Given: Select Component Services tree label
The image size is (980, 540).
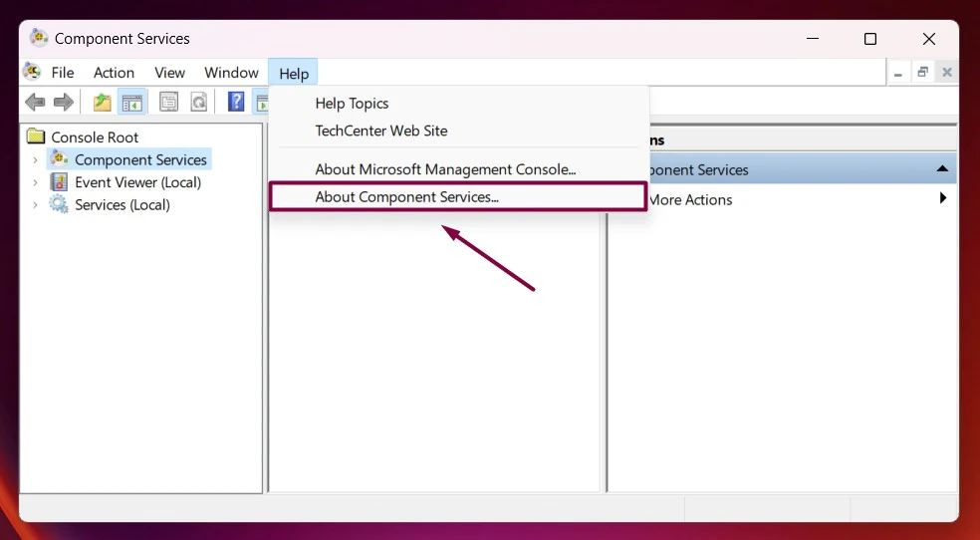Looking at the screenshot, I should [x=140, y=160].
